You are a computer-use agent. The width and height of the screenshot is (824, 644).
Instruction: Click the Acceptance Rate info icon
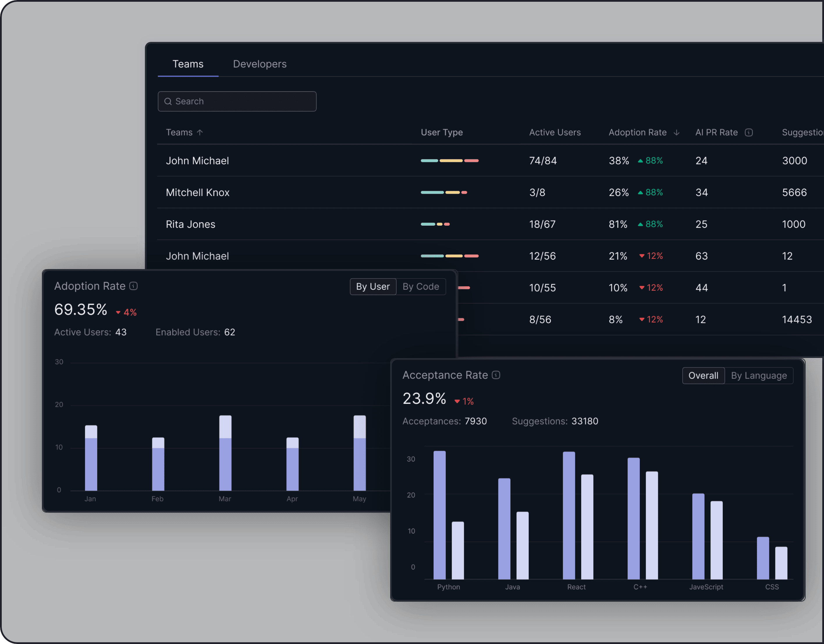(496, 375)
